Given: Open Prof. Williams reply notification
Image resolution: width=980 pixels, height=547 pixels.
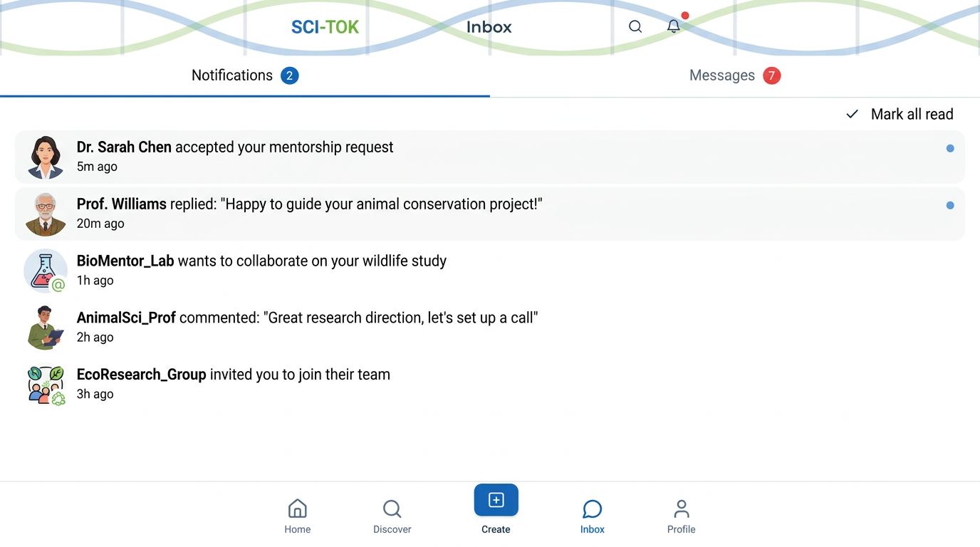Looking at the screenshot, I should point(490,214).
